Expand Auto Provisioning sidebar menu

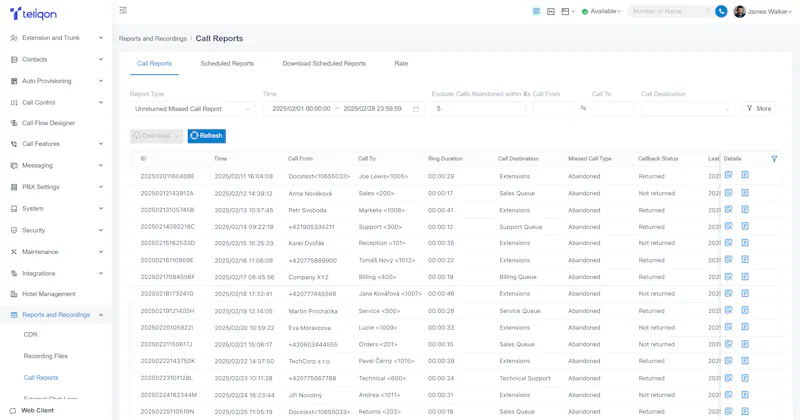[x=56, y=81]
